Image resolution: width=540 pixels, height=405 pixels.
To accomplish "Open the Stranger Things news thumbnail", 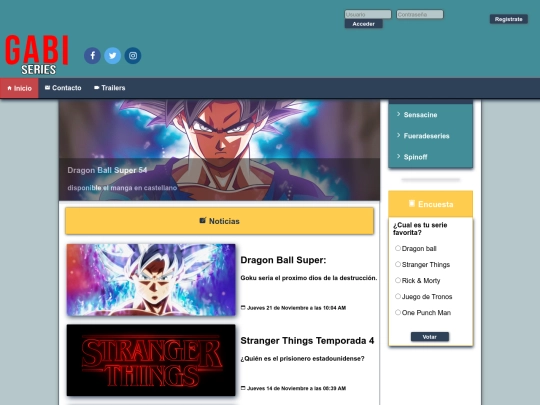I will pyautogui.click(x=151, y=360).
